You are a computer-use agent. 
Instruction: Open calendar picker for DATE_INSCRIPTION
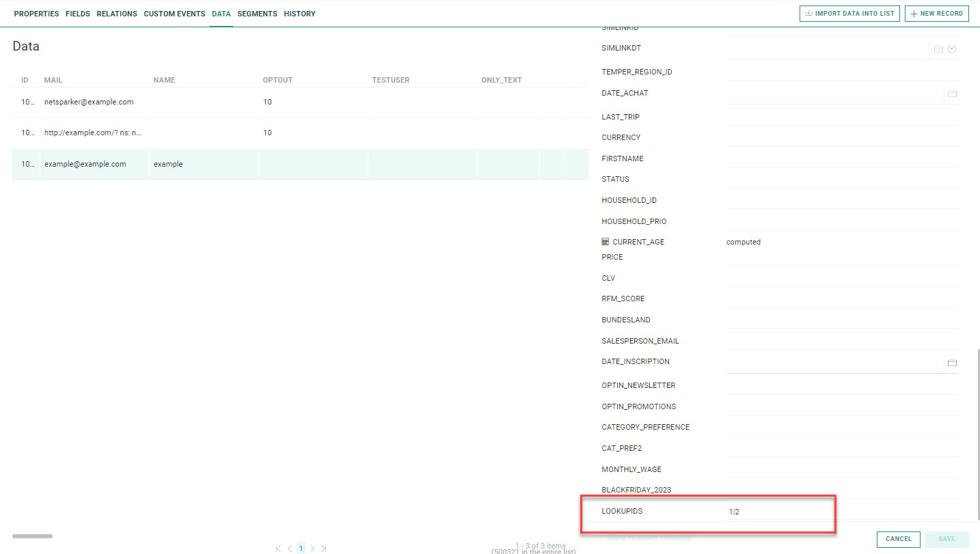tap(952, 362)
